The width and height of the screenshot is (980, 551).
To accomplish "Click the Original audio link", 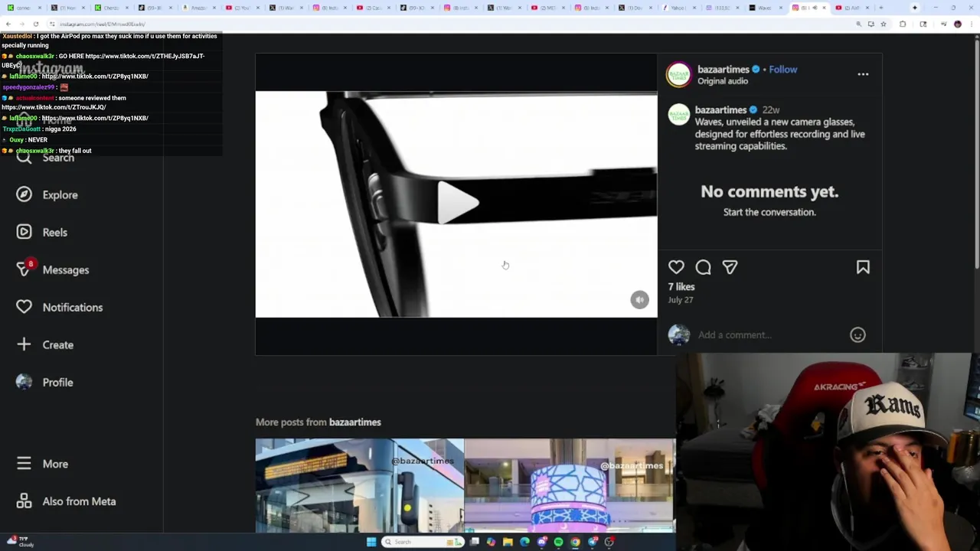I will [x=723, y=81].
